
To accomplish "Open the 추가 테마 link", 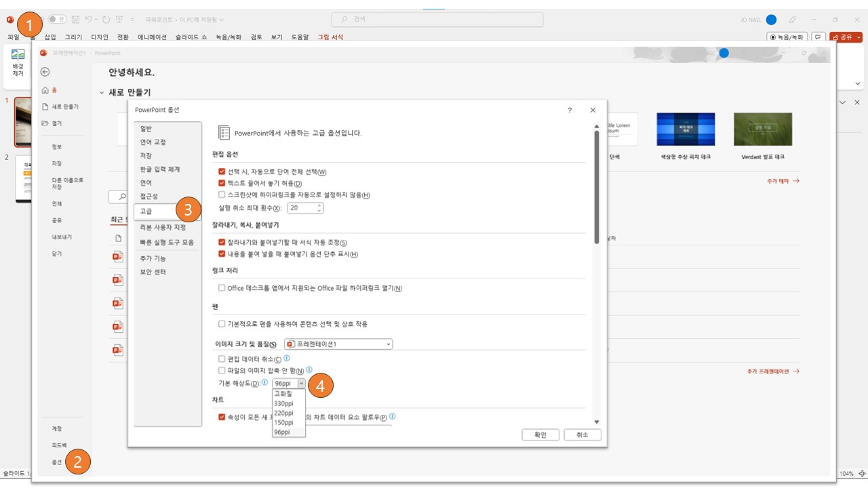I will 783,182.
